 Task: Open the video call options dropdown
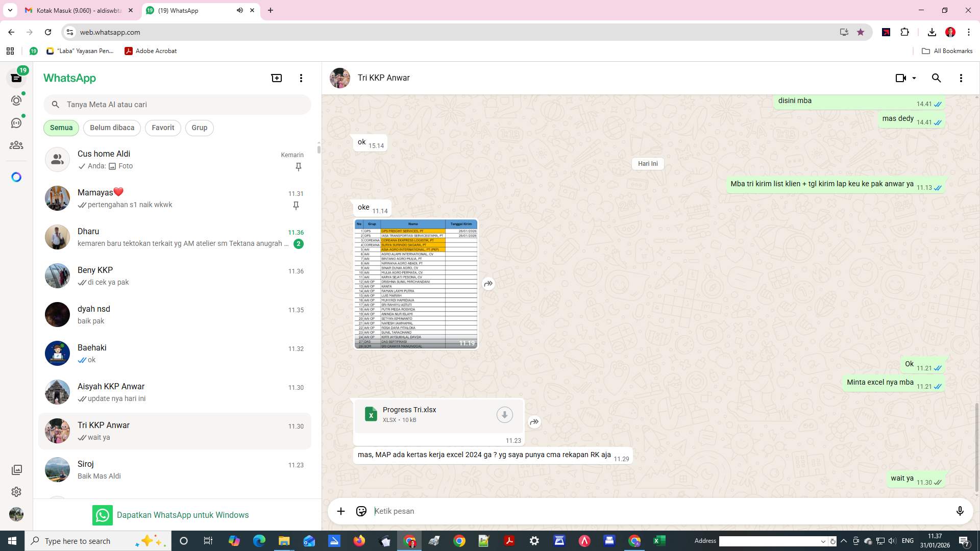point(914,78)
